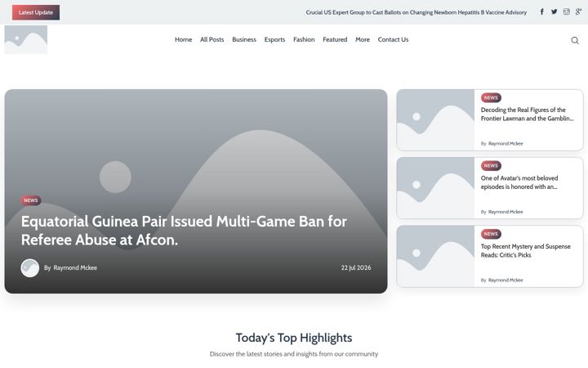Open One of Avatar's most beloved article

click(519, 182)
